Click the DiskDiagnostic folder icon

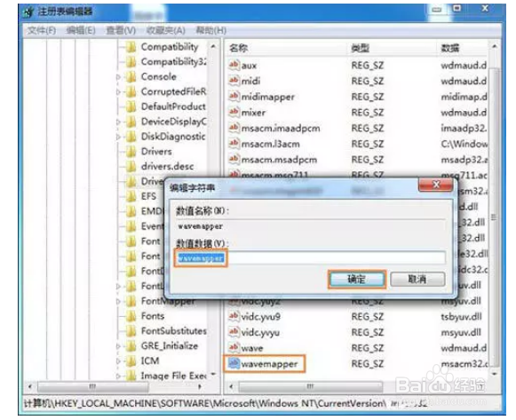(x=131, y=137)
